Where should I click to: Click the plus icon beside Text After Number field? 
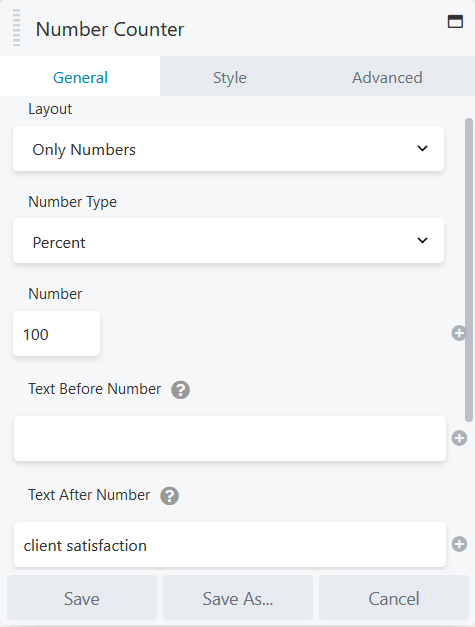coord(459,544)
